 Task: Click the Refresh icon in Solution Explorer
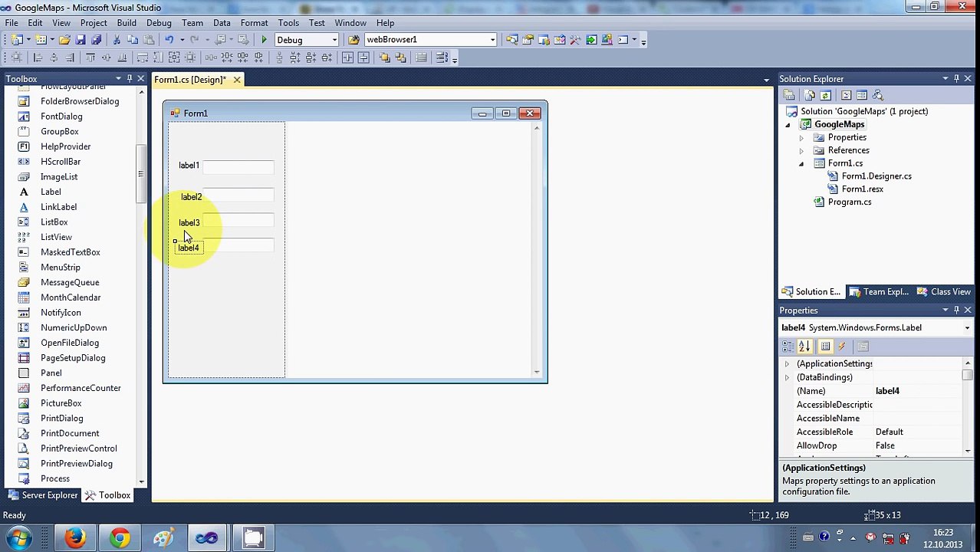[x=825, y=95]
